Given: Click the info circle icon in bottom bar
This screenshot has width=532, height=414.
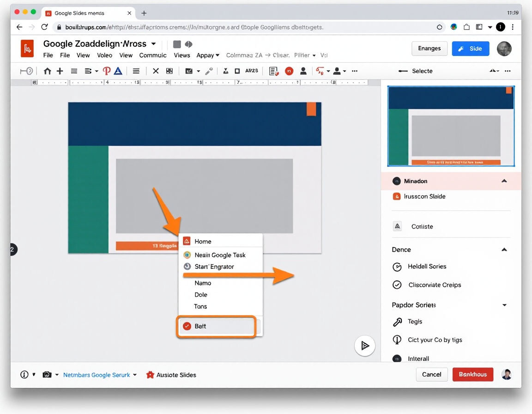Looking at the screenshot, I should 24,375.
